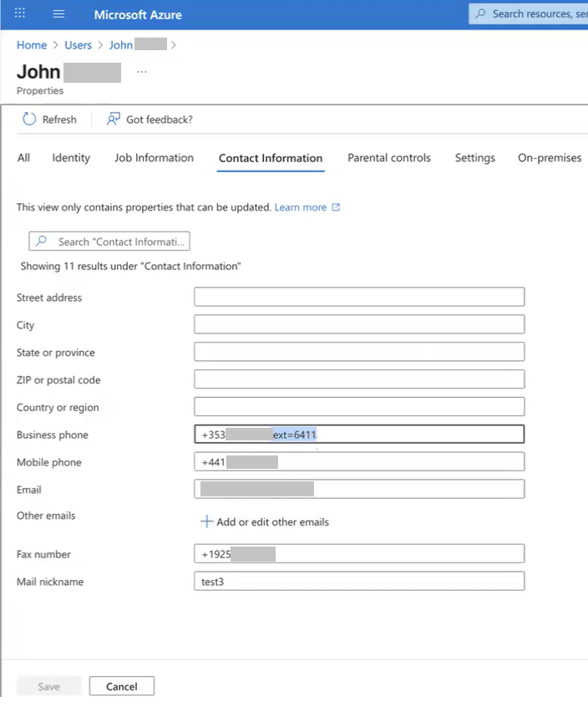Click the Refresh button
Screen dimensions: 588x712
[49, 120]
